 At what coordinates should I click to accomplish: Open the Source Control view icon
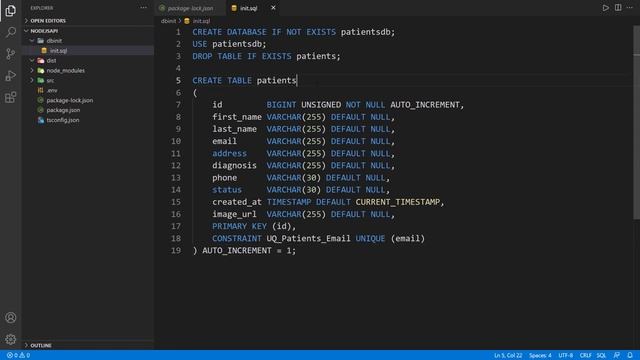pos(11,54)
